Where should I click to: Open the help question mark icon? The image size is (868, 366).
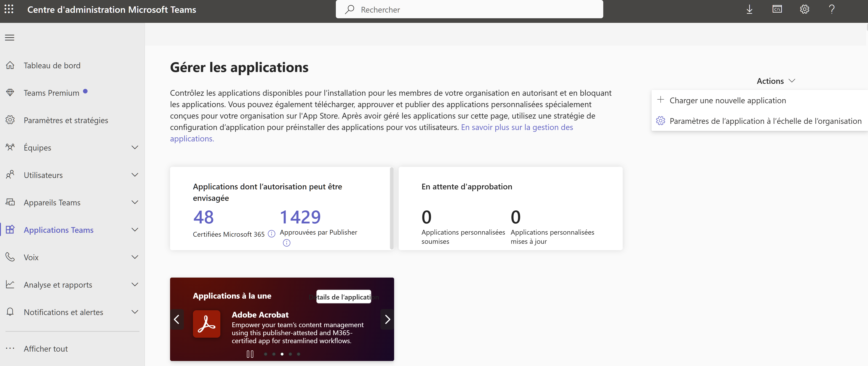tap(832, 9)
